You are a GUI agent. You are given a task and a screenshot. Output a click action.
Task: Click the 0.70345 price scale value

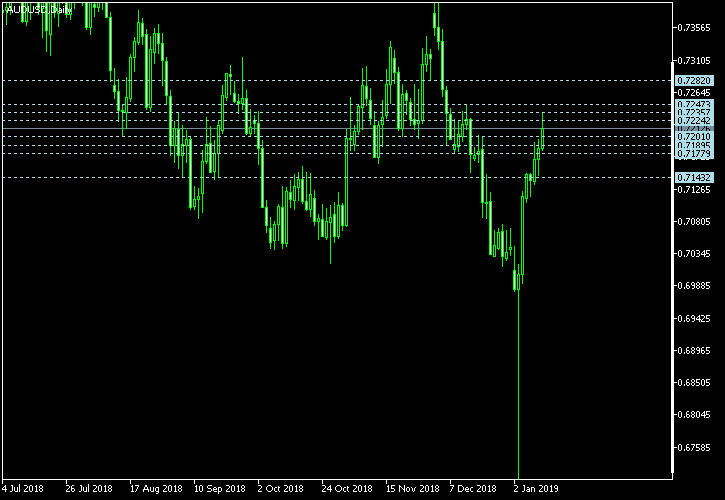[x=694, y=253]
